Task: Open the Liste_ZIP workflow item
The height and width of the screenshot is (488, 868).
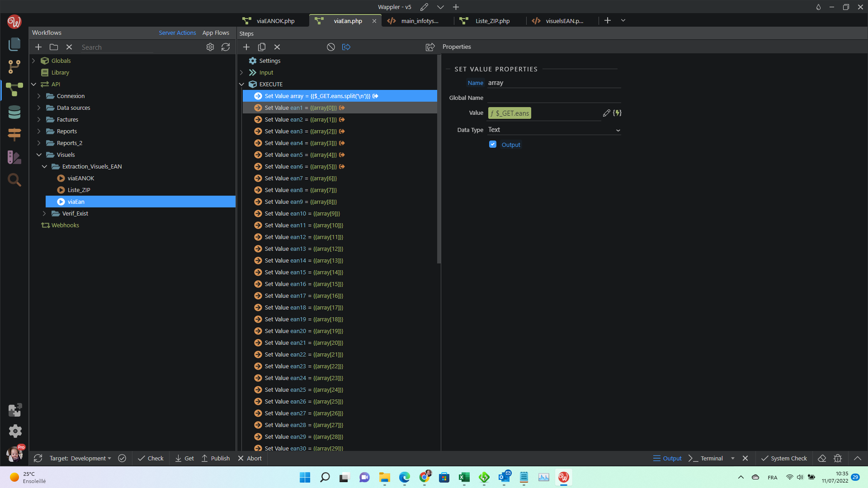Action: [x=79, y=190]
